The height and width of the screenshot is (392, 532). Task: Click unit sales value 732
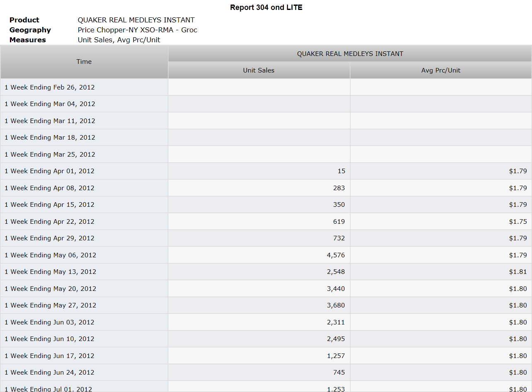339,238
